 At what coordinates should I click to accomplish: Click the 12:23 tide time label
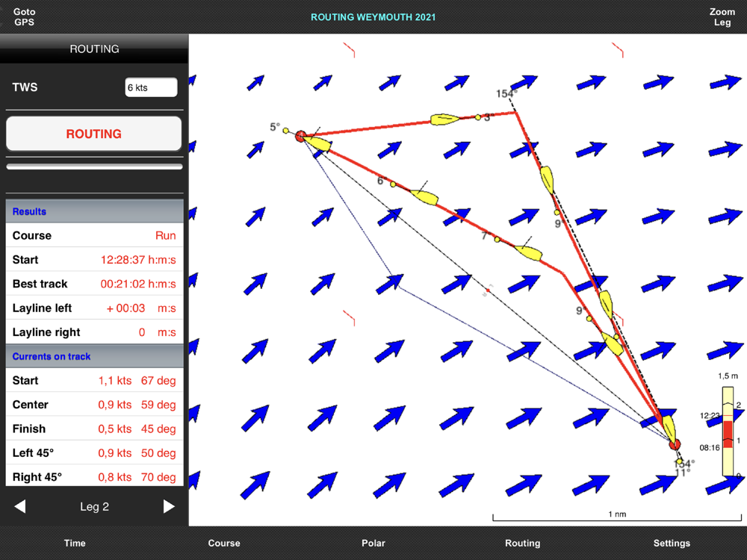coord(709,416)
